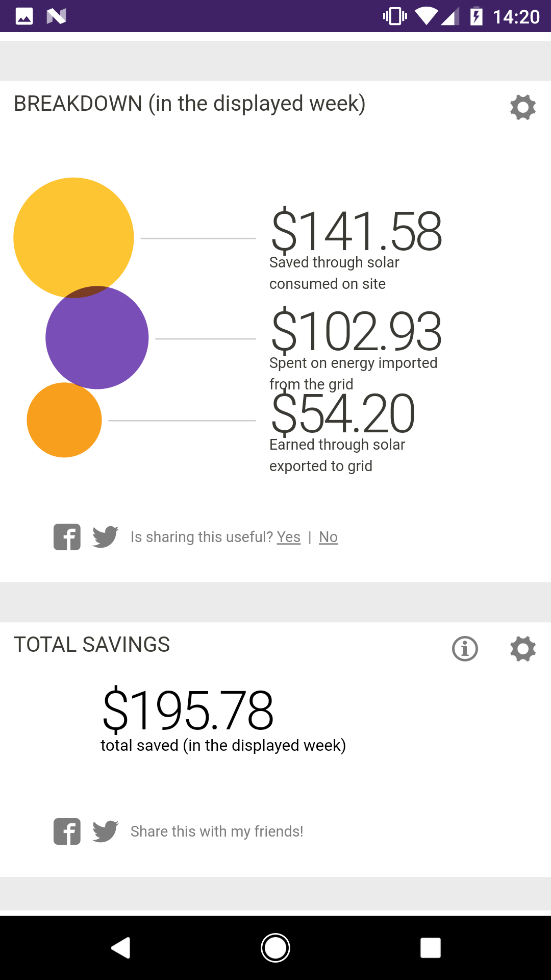Tap the $141.58 saved through solar amount
551x980 pixels.
[356, 231]
